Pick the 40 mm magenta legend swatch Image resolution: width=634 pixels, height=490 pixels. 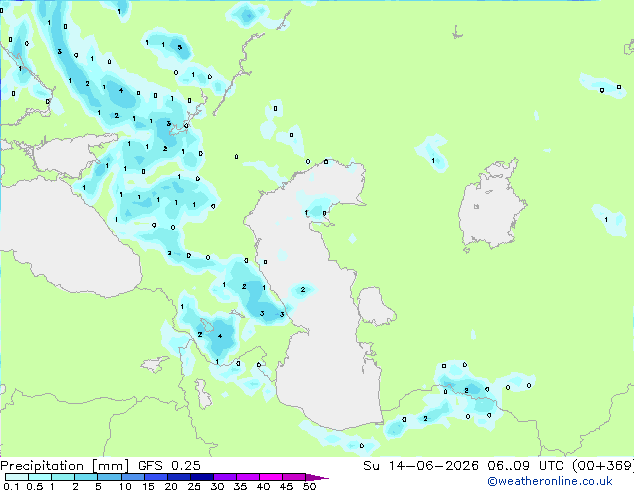click(271, 477)
